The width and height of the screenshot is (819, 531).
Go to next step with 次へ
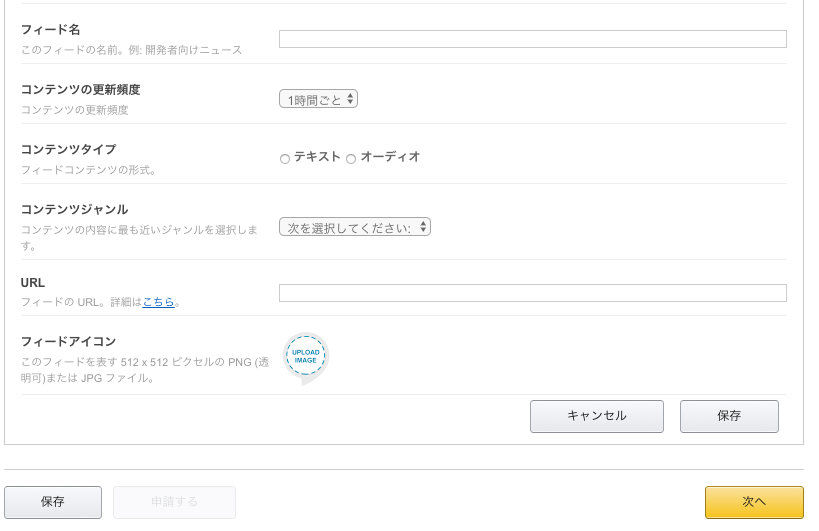click(754, 502)
